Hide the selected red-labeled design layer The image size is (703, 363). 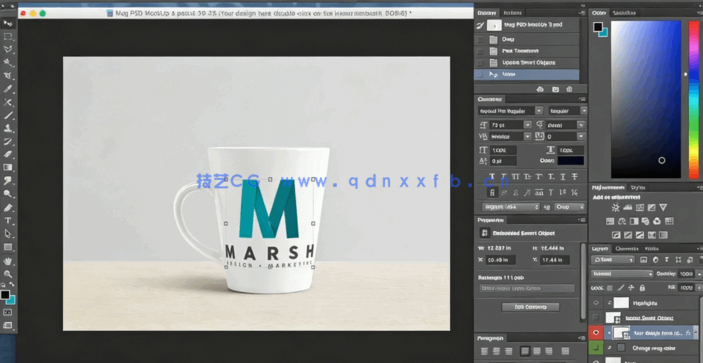click(x=595, y=333)
